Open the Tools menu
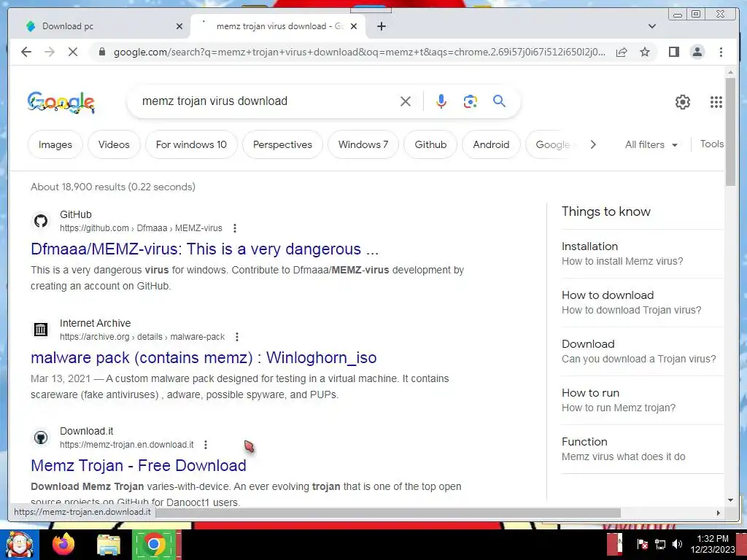Viewport: 747px width, 560px height. [x=712, y=144]
